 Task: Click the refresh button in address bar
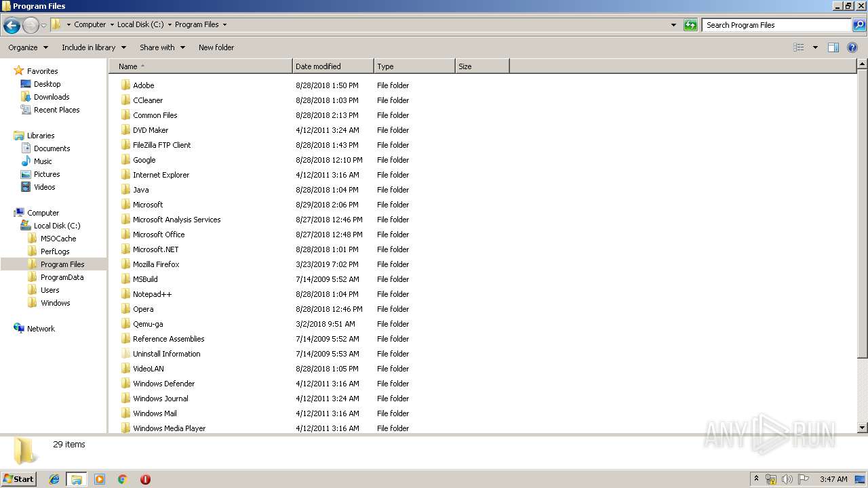[x=690, y=25]
